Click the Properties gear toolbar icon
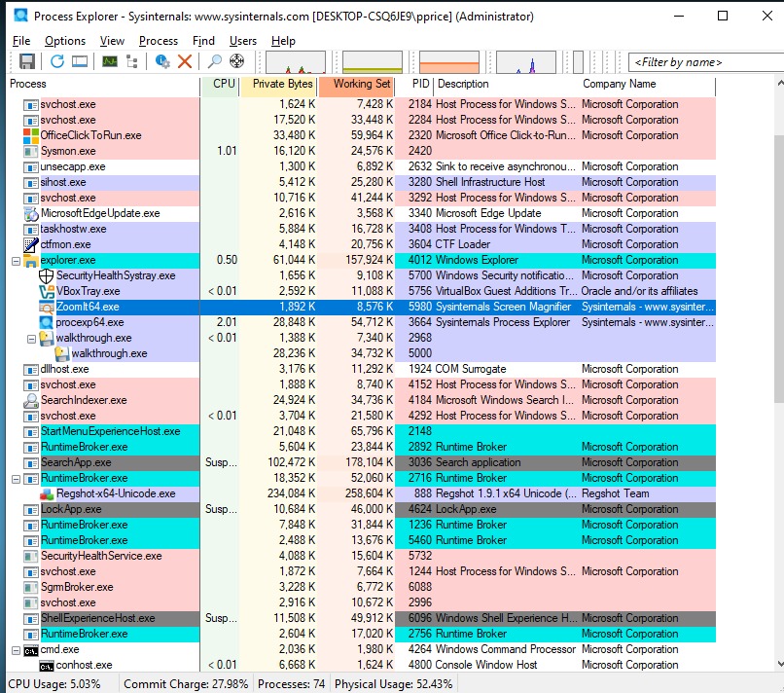Image resolution: width=784 pixels, height=693 pixels. pos(162,61)
